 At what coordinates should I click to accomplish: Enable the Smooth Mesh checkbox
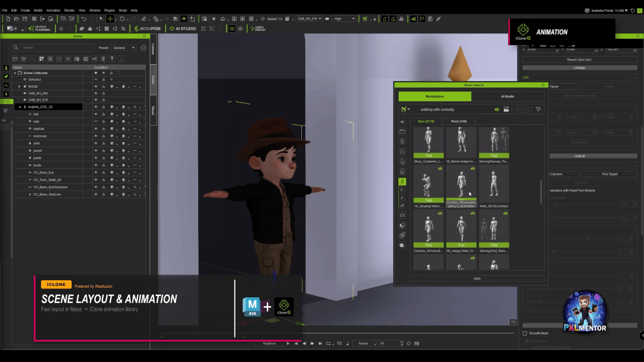[x=525, y=333]
